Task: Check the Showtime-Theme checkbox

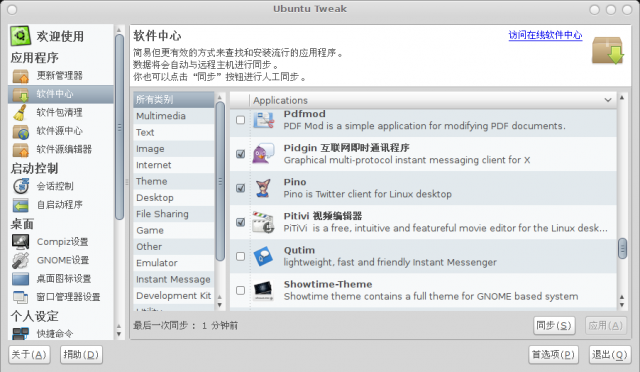Action: coord(240,290)
